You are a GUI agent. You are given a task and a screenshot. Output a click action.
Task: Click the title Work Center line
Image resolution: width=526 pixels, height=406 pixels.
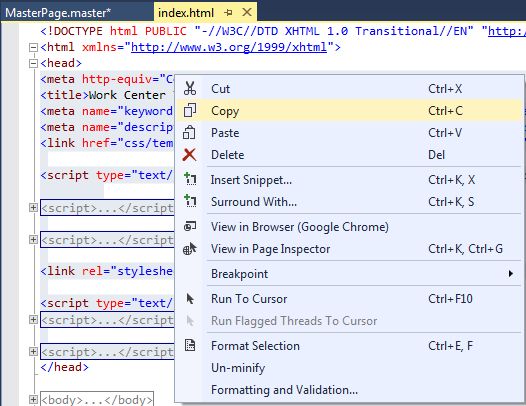pyautogui.click(x=107, y=95)
